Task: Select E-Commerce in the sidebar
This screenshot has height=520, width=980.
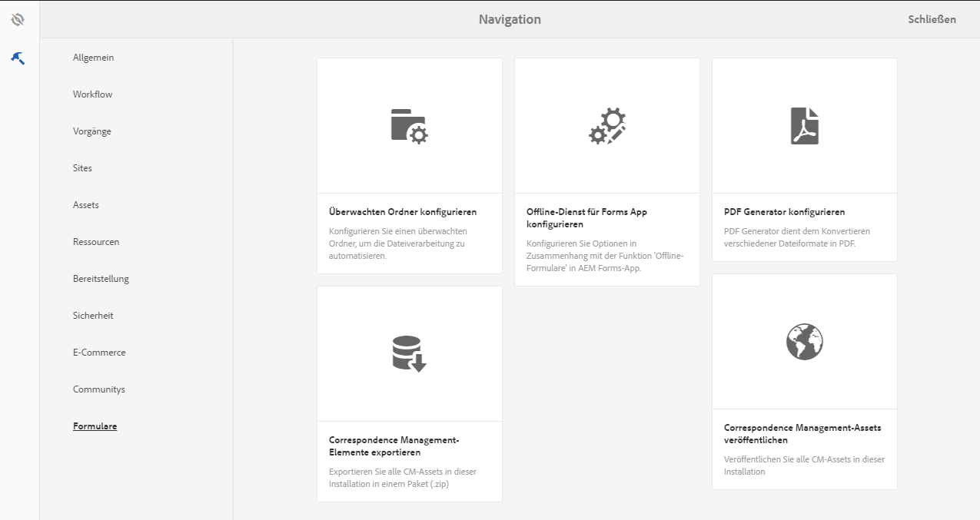Action: tap(99, 353)
